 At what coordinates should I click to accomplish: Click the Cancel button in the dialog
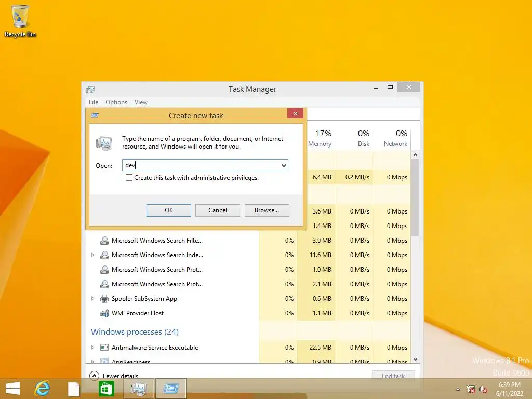coord(218,210)
